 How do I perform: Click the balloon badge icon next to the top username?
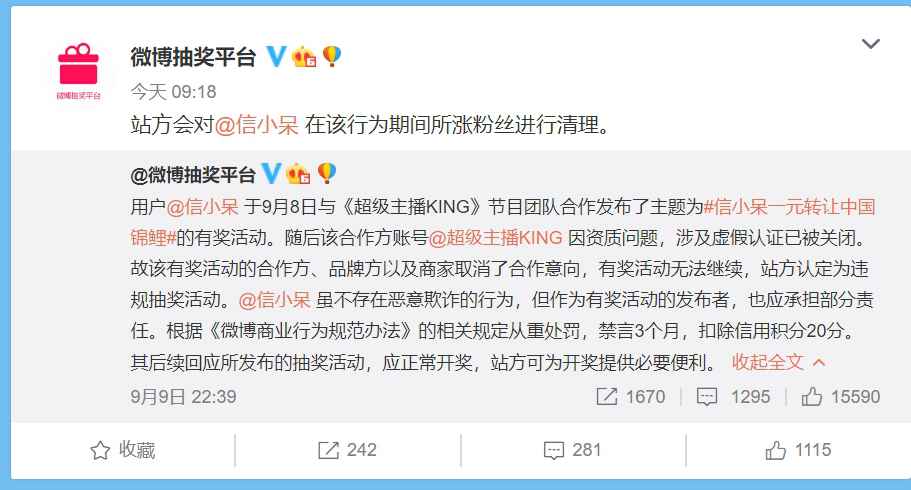point(331,57)
